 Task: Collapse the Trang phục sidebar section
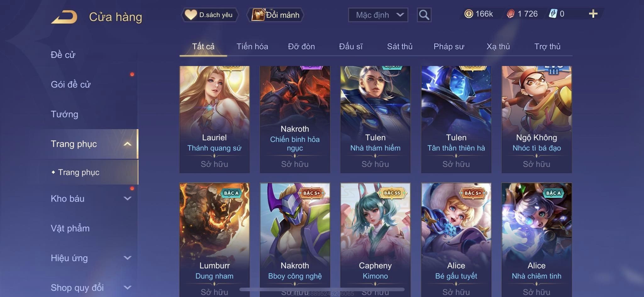[127, 144]
